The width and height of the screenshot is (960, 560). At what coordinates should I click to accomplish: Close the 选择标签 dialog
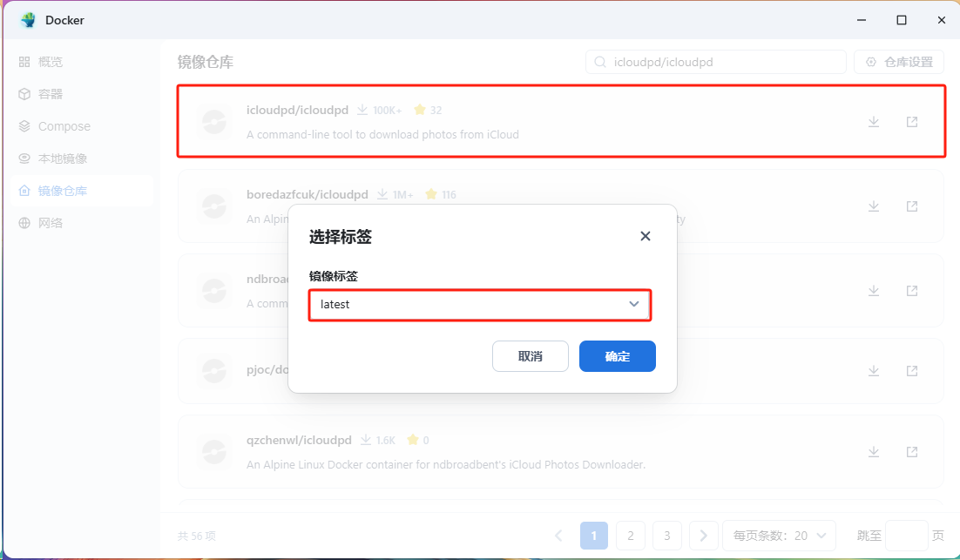point(646,236)
